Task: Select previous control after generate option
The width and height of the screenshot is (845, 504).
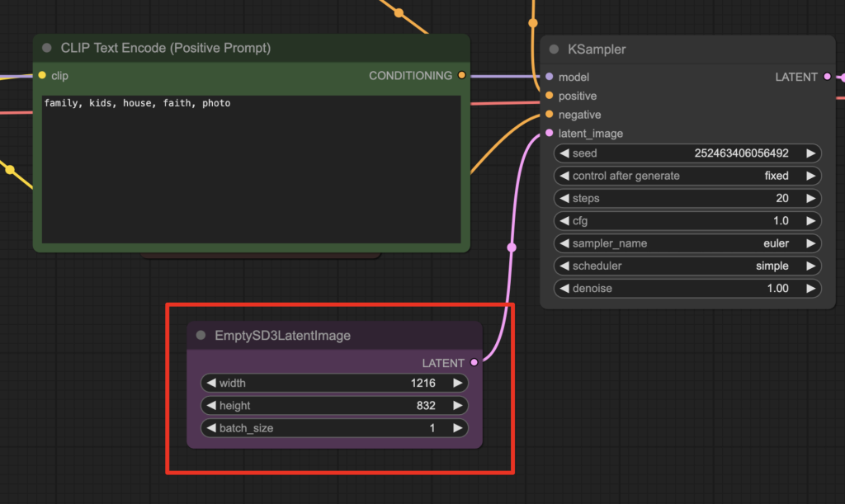Action: (564, 176)
